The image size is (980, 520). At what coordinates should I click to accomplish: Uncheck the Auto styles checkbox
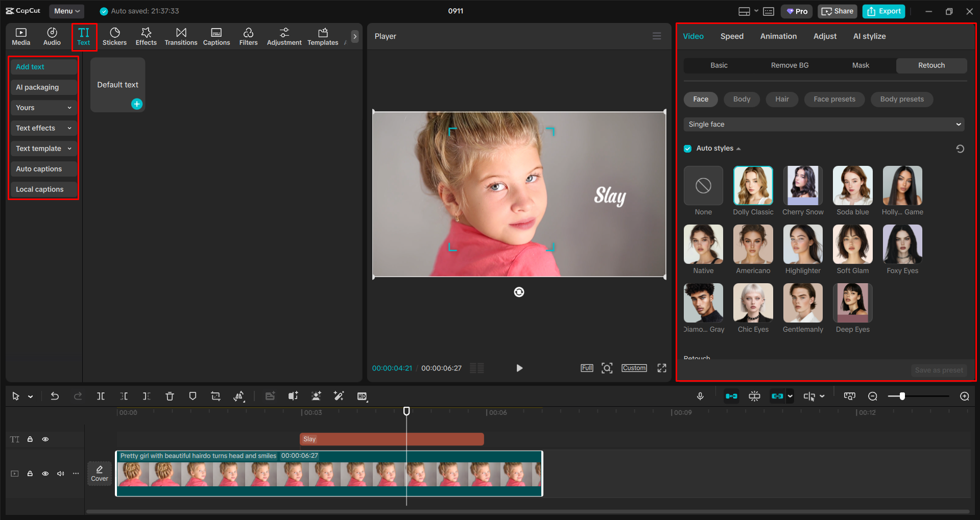point(687,148)
